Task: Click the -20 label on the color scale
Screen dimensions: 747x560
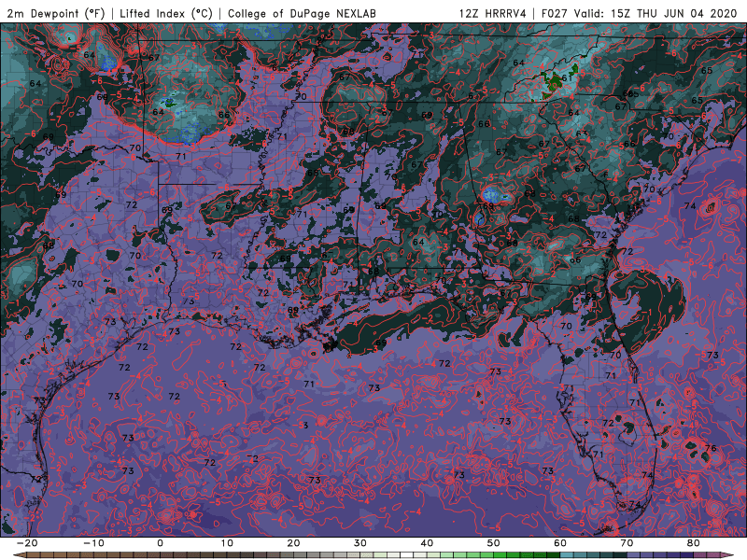Action: pyautogui.click(x=27, y=543)
